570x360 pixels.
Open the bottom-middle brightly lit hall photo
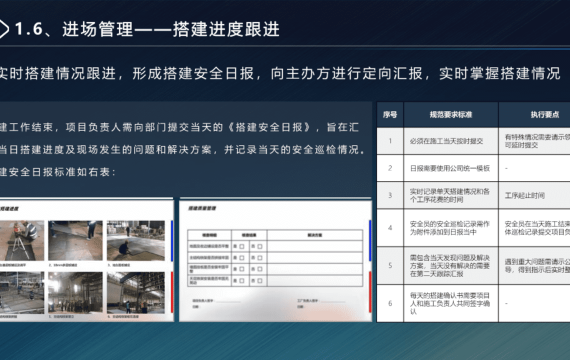(75, 293)
